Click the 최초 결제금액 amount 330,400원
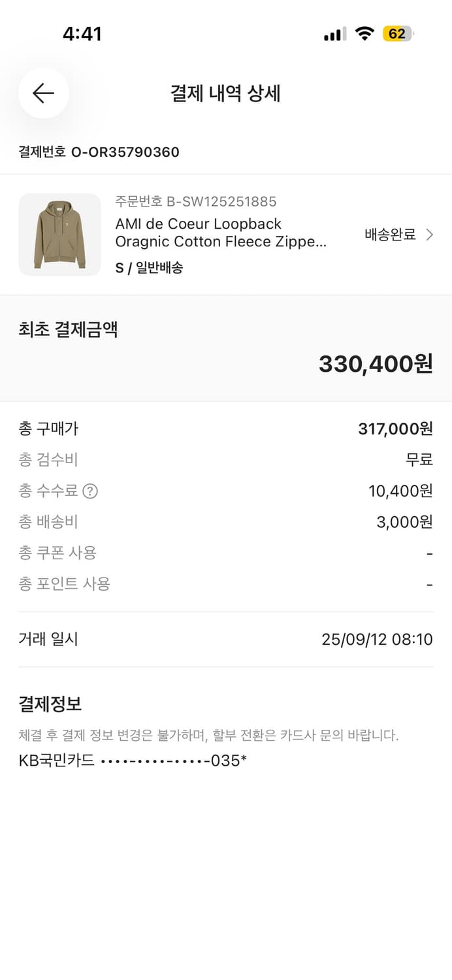The width and height of the screenshot is (452, 980). [376, 364]
